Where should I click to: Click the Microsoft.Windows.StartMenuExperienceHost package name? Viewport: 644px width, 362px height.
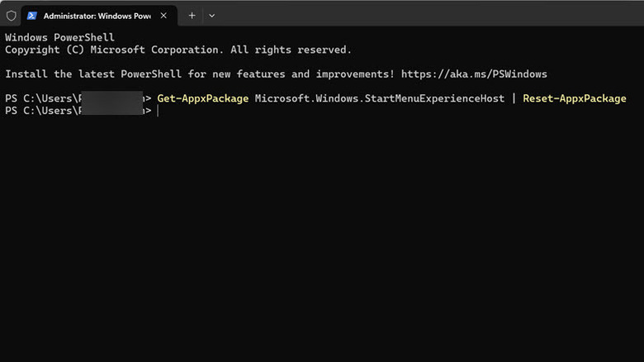coord(379,98)
